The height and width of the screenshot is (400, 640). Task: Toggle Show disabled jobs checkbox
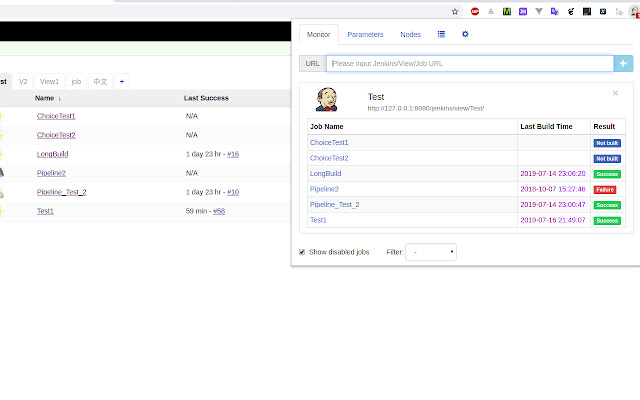[302, 252]
